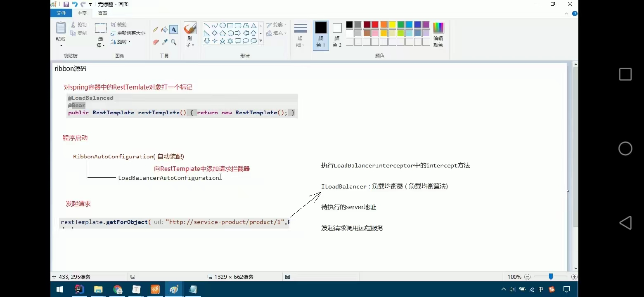Open the Paste dropdown arrow
The width and height of the screenshot is (644, 297).
(61, 45)
